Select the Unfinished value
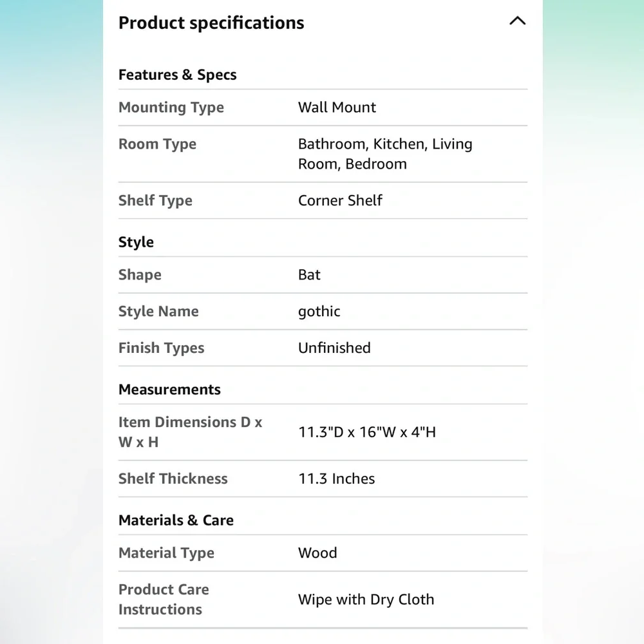The height and width of the screenshot is (644, 644). pyautogui.click(x=334, y=348)
